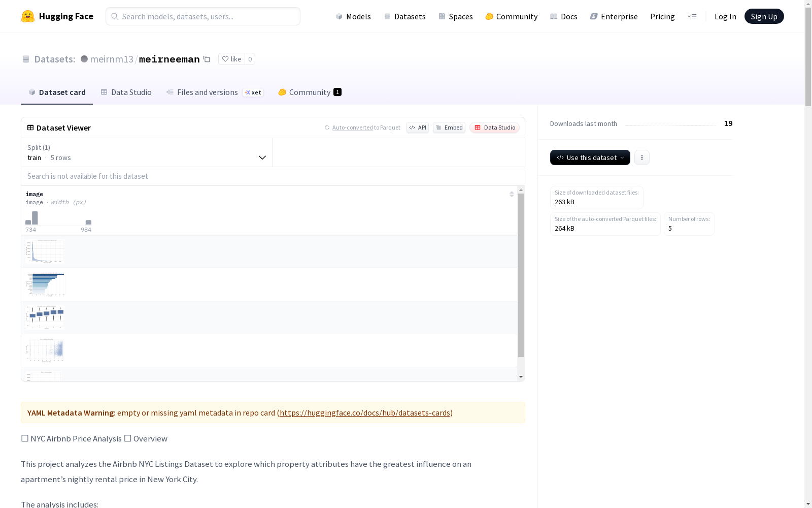Screen dimensions: 812x508
Task: Copy dataset name with clipboard icon
Action: [207, 59]
